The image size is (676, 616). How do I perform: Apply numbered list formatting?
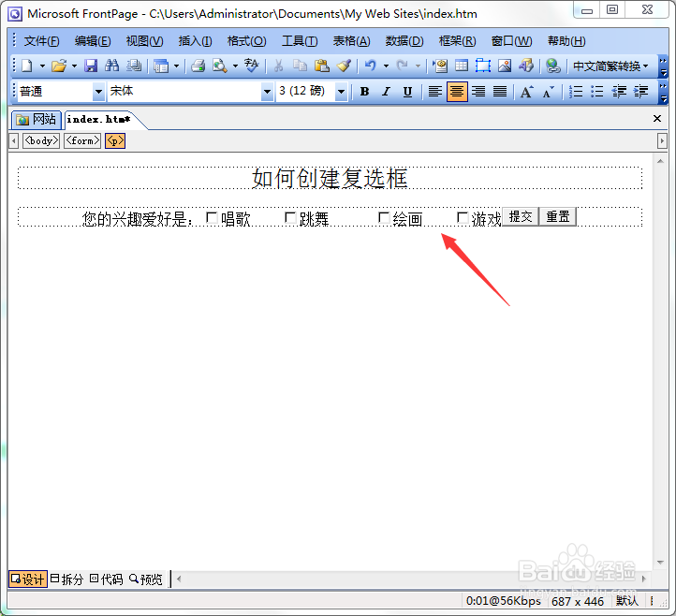[x=576, y=92]
